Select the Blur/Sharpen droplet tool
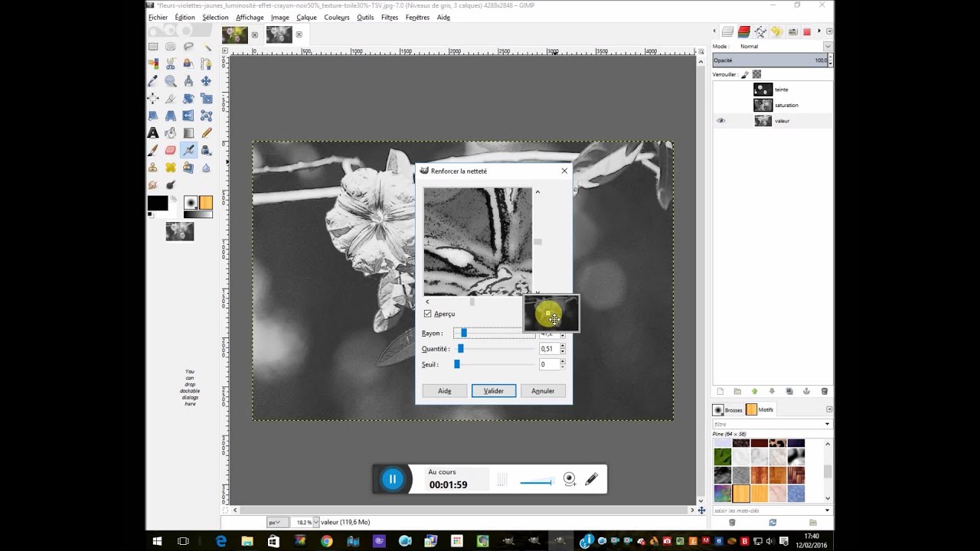Image resolution: width=980 pixels, height=551 pixels. [206, 168]
